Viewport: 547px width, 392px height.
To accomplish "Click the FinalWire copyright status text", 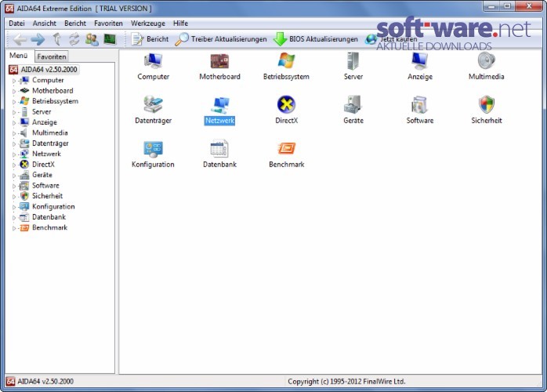I will pyautogui.click(x=346, y=381).
